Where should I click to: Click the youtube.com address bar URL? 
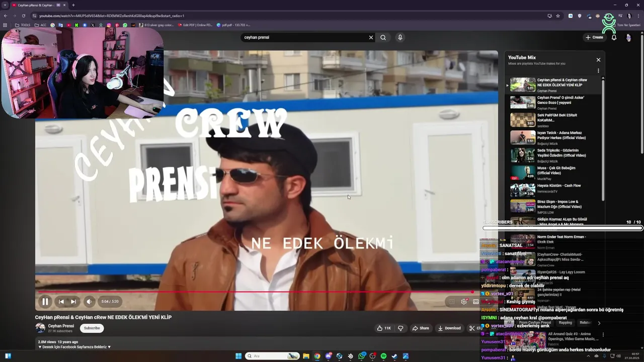112,16
